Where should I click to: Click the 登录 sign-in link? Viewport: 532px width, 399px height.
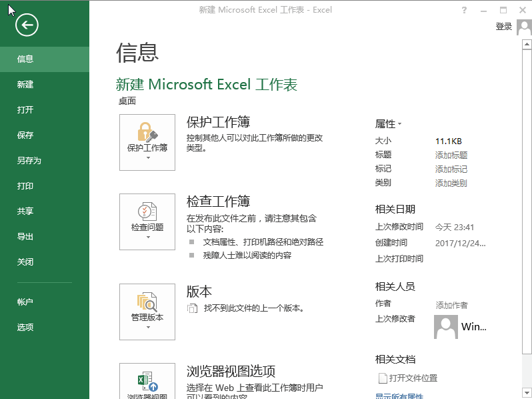(x=503, y=27)
